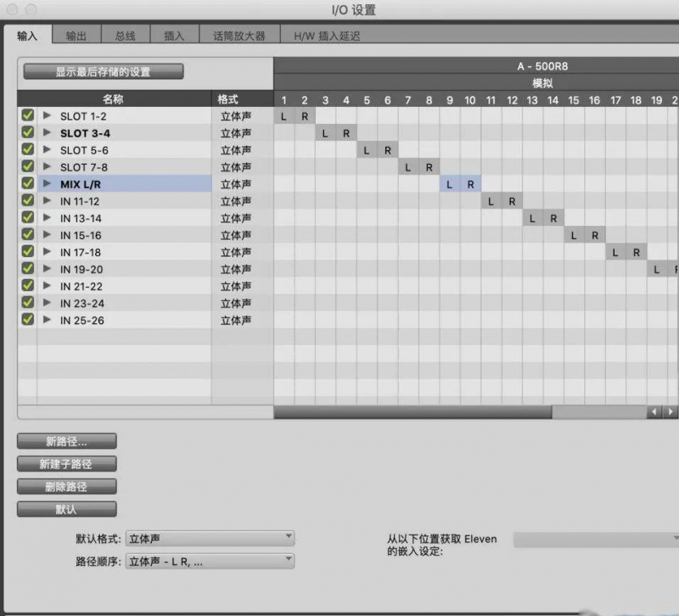Click the 新路径 button
Image resolution: width=679 pixels, height=616 pixels.
tap(66, 441)
